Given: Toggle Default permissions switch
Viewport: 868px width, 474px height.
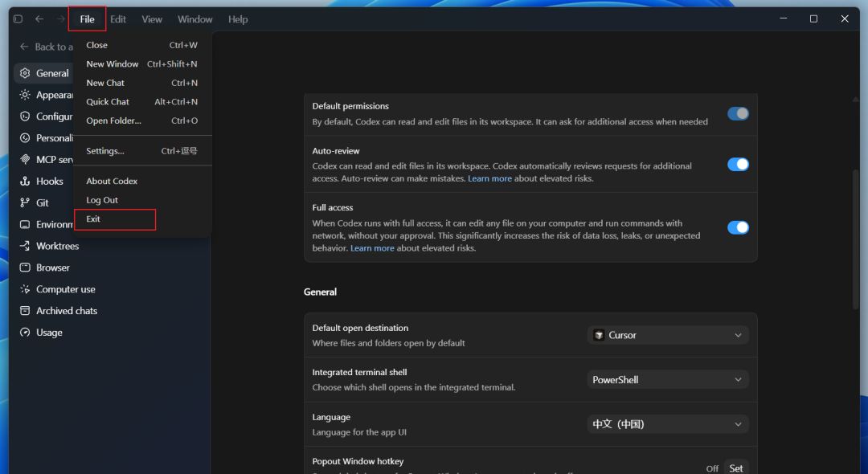Looking at the screenshot, I should (x=738, y=113).
